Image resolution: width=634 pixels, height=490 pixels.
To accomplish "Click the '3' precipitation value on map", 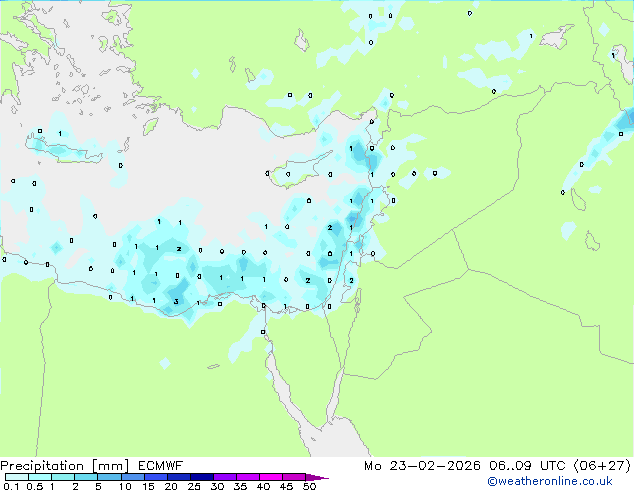I will coord(176,302).
